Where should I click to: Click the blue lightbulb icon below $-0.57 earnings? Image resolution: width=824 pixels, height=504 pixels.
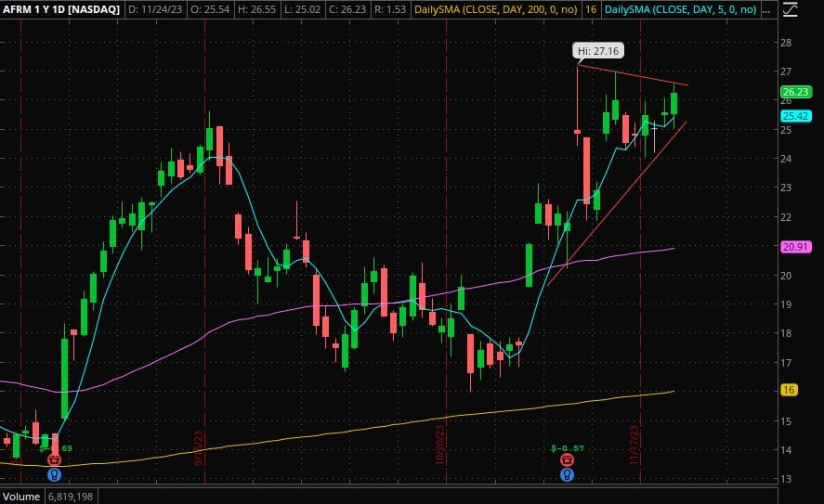(x=567, y=474)
